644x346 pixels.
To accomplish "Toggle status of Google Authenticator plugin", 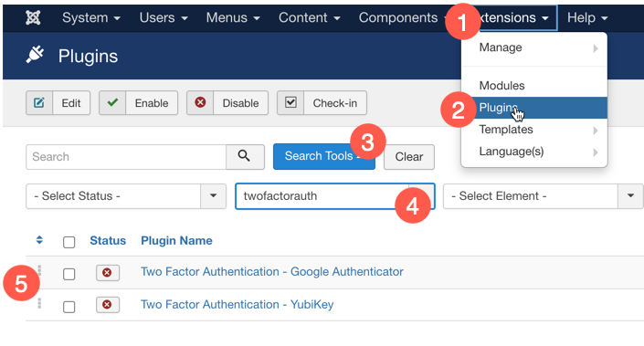I will [108, 273].
